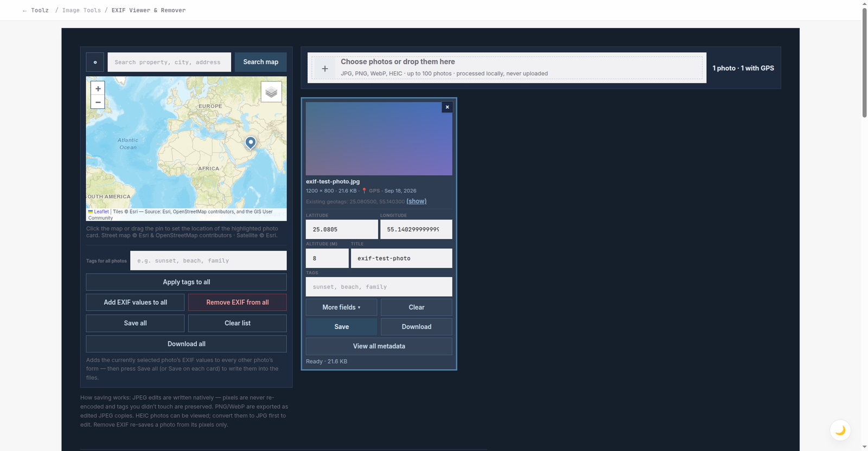Viewport: 868px width, 451px height.
Task: Click the Search map button
Action: pyautogui.click(x=260, y=62)
